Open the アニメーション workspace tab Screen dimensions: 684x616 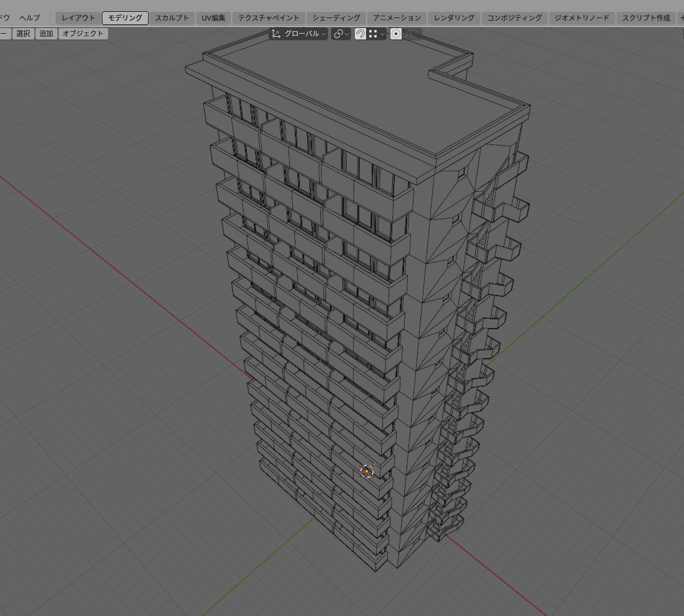tap(397, 18)
